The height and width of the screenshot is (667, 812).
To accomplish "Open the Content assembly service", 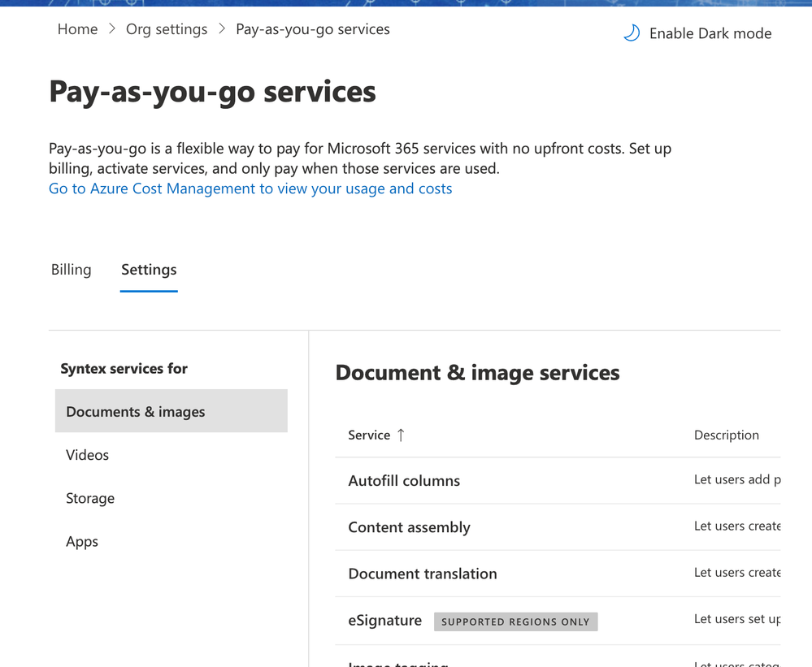I will (409, 527).
